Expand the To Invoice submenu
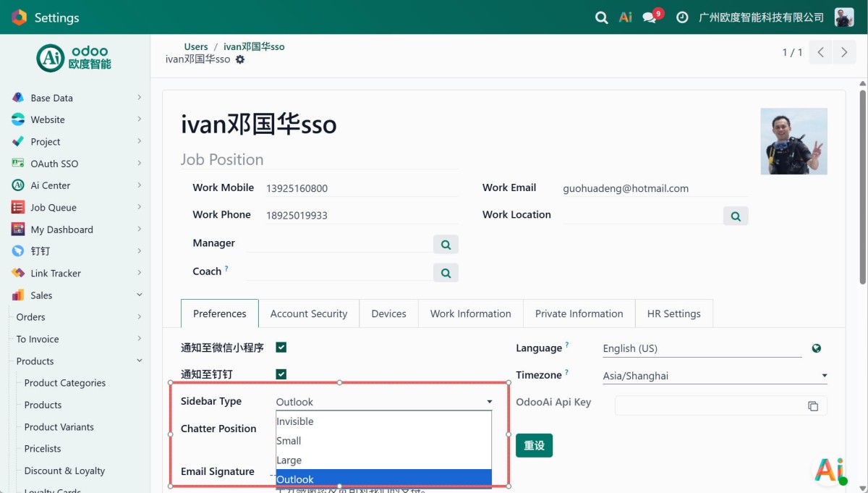 click(139, 339)
